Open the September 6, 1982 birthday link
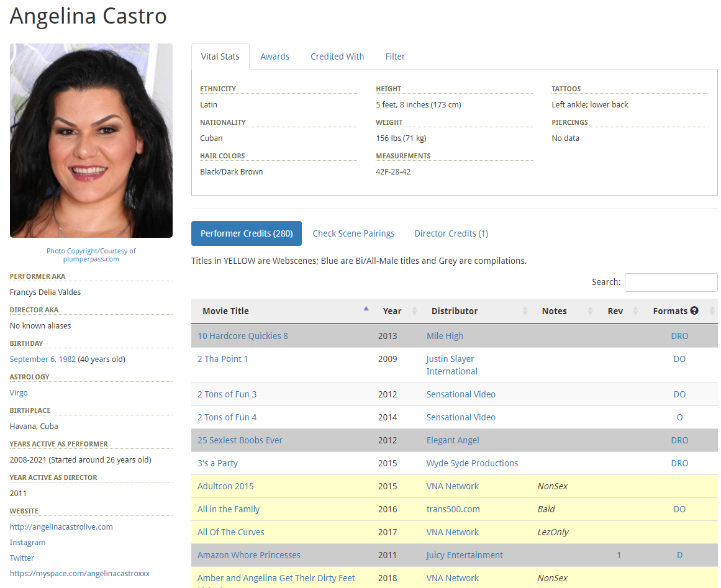Viewport: 721px width, 588px height. tap(43, 359)
